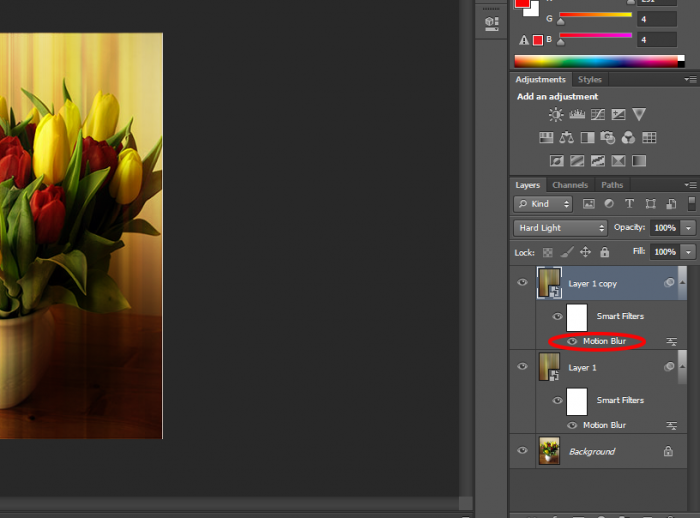Open the layer Opacity slider dropdown
This screenshot has width=700, height=518.
689,228
